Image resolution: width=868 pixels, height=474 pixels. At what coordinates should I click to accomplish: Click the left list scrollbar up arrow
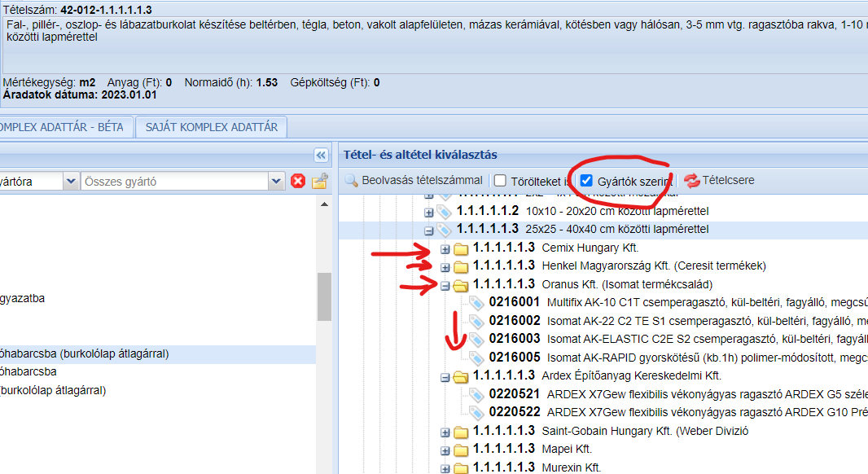(x=324, y=204)
